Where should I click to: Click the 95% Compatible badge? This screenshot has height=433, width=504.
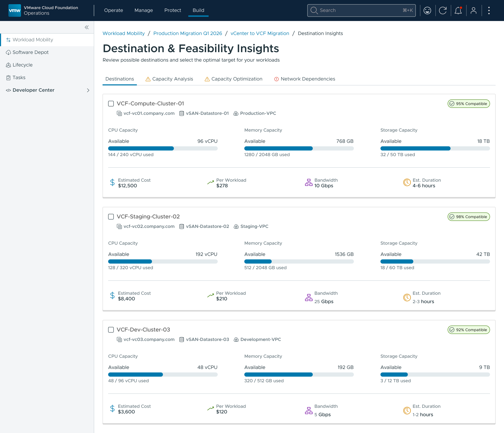(x=468, y=104)
